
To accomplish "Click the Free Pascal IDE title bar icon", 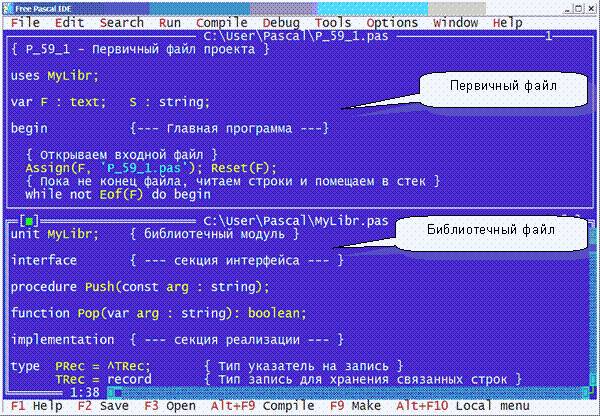I will point(8,8).
